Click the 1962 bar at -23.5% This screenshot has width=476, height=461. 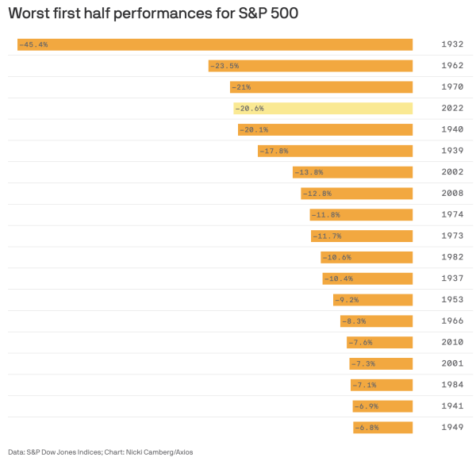(x=311, y=66)
